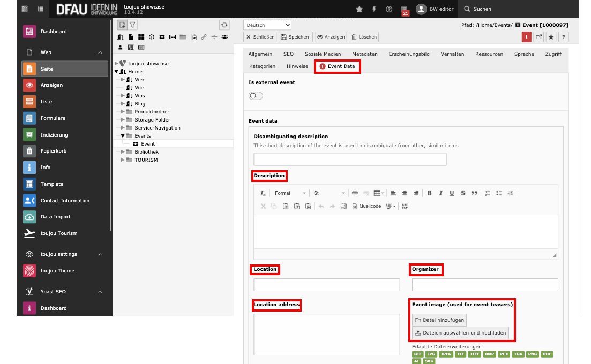The width and height of the screenshot is (591, 364).
Task: Collapse the Web module group
Action: [x=100, y=52]
